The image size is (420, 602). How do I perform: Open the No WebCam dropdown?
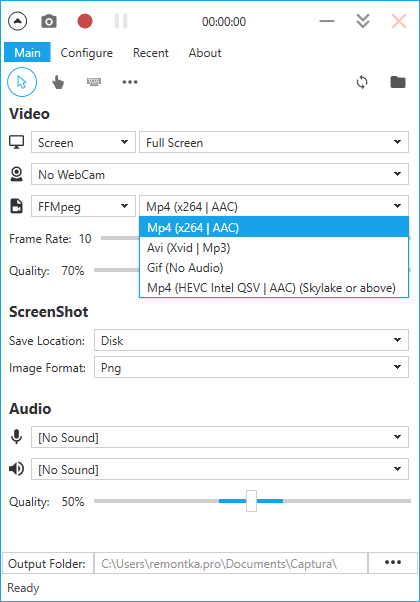coord(220,174)
